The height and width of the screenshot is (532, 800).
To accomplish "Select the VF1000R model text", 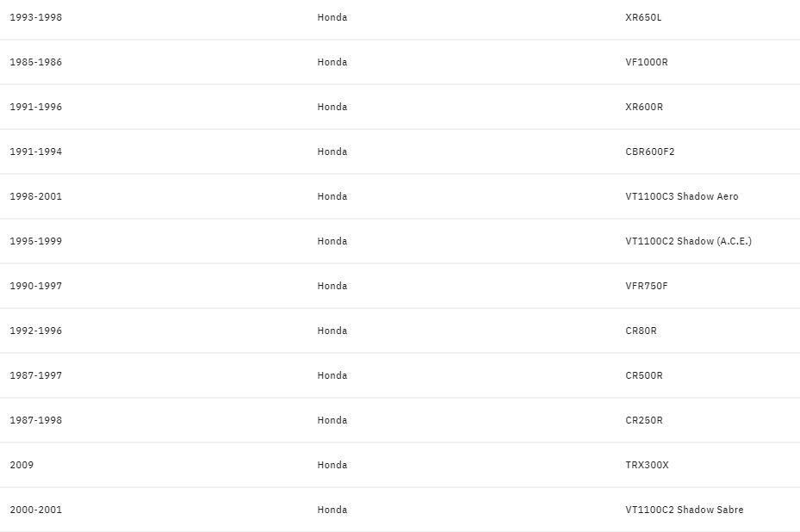I will pos(646,62).
